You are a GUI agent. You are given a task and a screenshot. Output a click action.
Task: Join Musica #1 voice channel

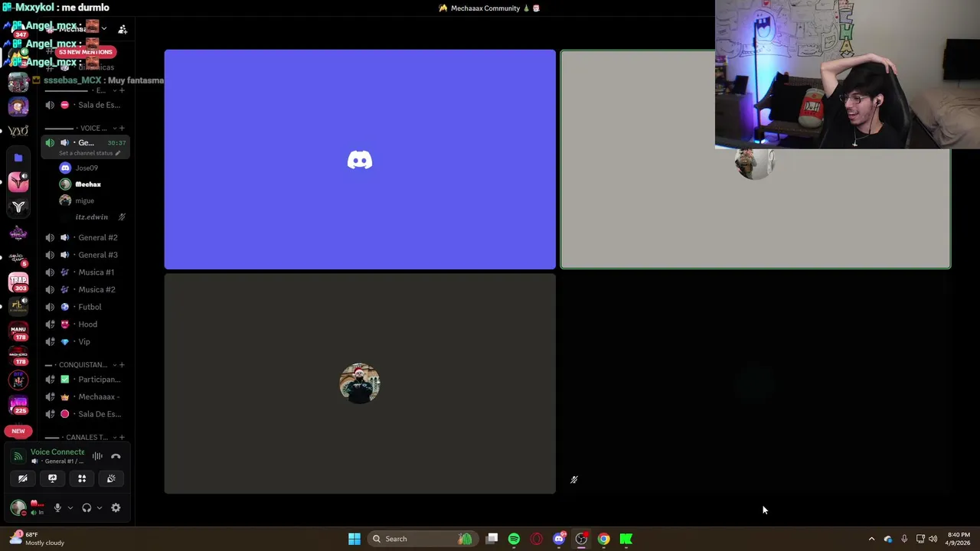(x=85, y=272)
